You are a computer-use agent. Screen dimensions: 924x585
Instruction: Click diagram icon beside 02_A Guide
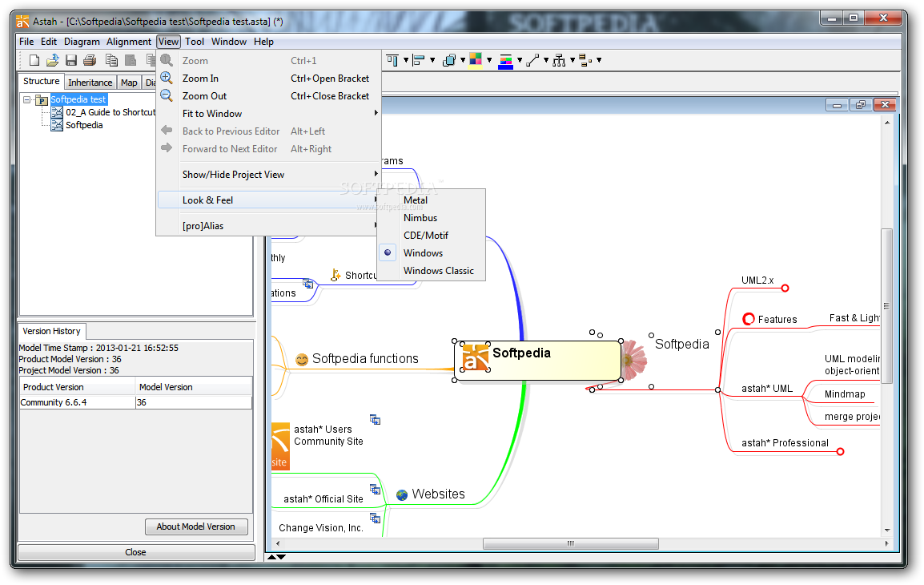coord(57,112)
